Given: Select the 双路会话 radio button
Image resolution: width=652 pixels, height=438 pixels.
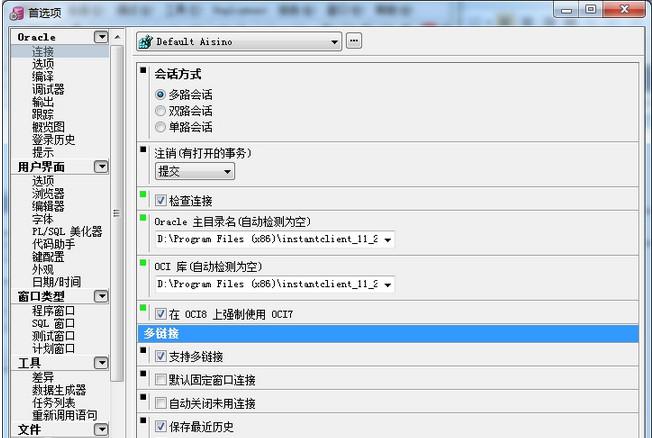Looking at the screenshot, I should 160,111.
